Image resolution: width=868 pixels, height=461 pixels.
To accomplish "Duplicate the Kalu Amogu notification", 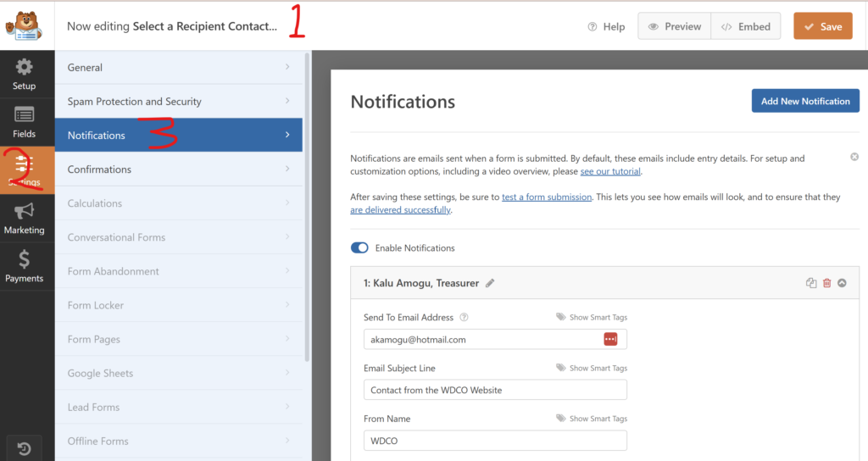I will coord(811,283).
